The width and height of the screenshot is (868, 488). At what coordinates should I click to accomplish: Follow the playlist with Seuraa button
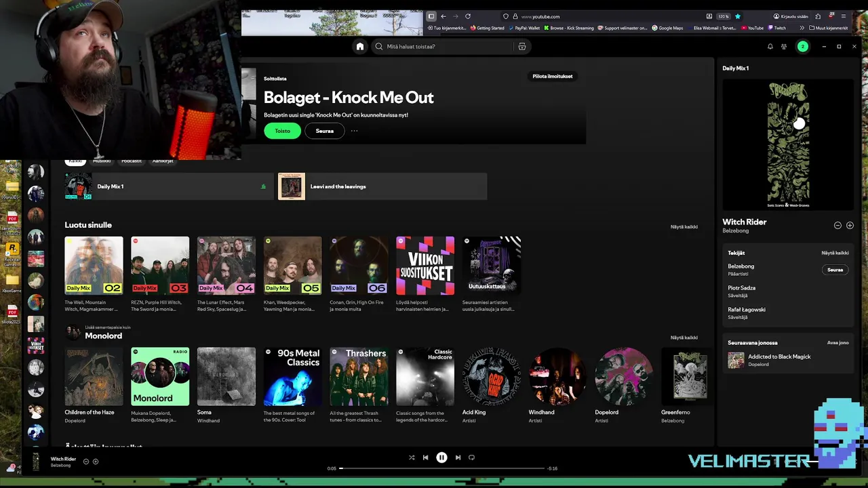click(325, 131)
